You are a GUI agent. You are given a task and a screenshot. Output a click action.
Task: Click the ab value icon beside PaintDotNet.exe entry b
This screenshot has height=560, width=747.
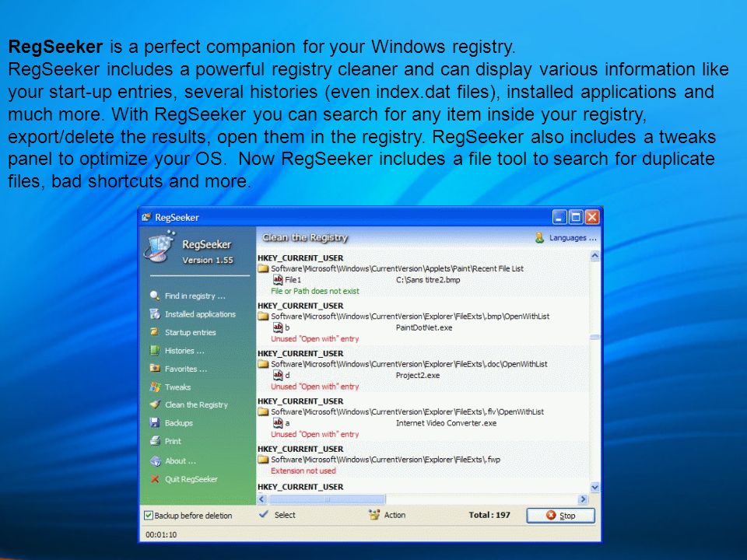[x=278, y=327]
